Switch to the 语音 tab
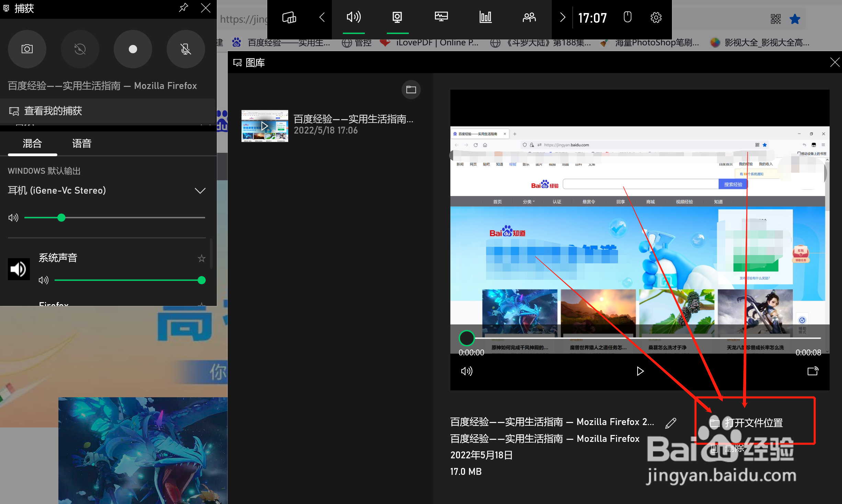842x504 pixels. click(81, 144)
